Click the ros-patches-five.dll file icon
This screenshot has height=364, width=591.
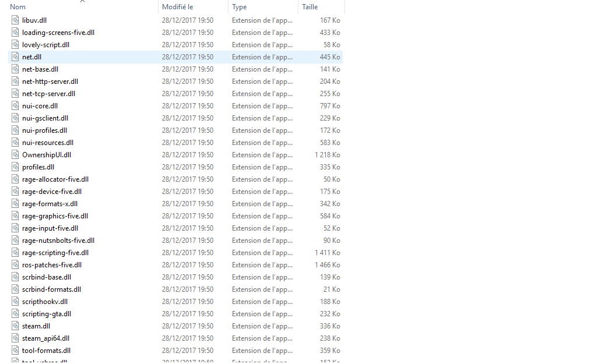point(15,265)
